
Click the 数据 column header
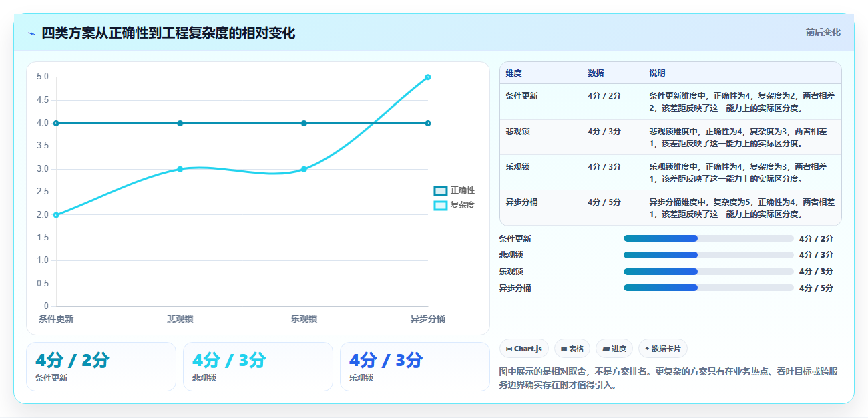point(596,73)
